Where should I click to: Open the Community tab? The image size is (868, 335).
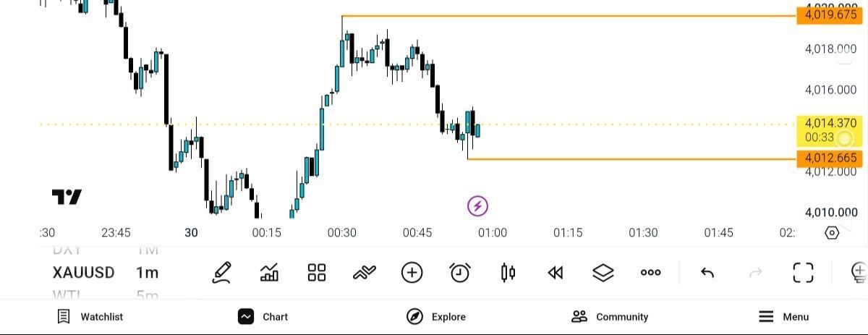point(610,317)
